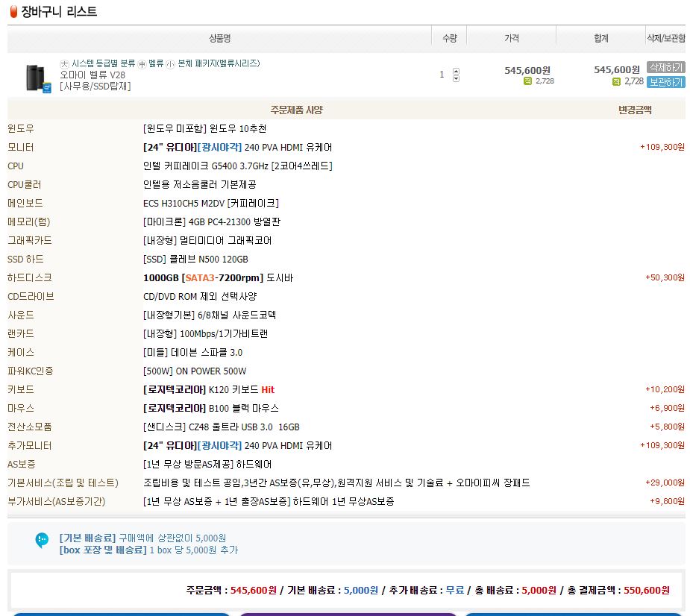Select the 6/8채널 사운드코덱 spec
This screenshot has width=690, height=616.
[x=210, y=315]
